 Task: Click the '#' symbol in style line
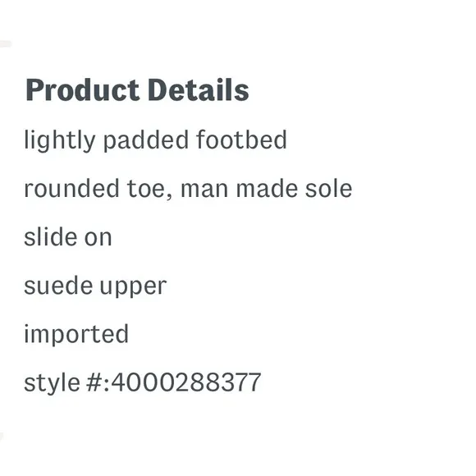(x=94, y=382)
